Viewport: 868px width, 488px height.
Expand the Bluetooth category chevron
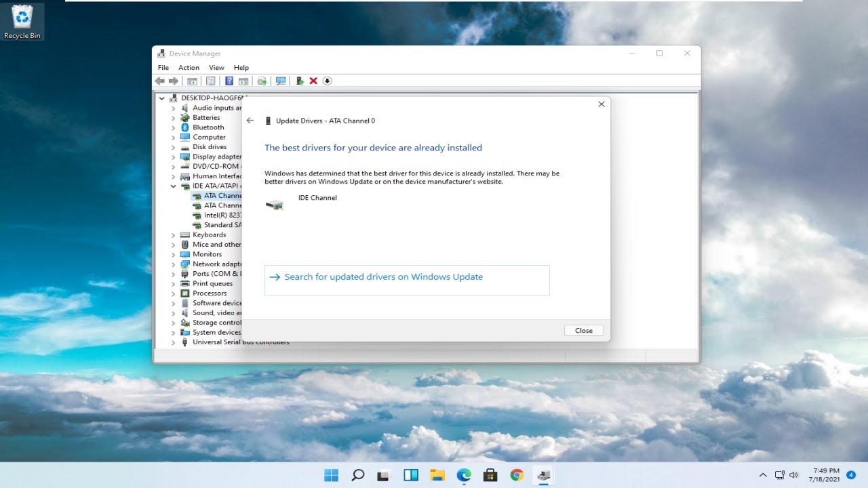coord(173,127)
